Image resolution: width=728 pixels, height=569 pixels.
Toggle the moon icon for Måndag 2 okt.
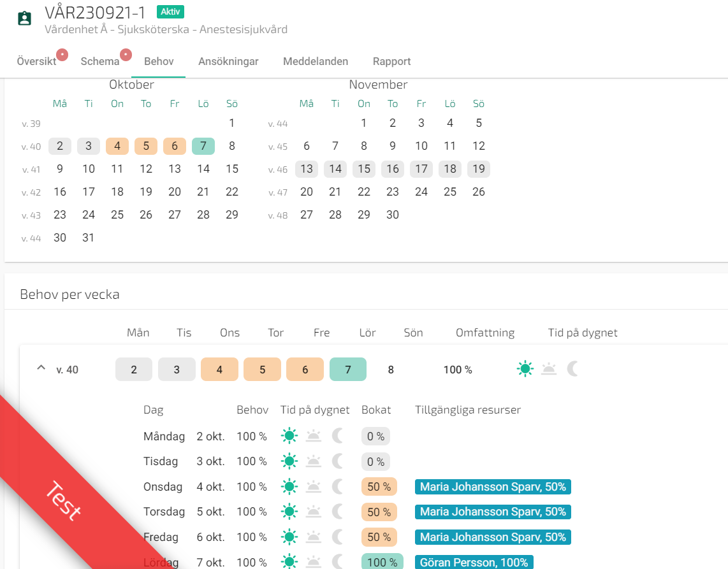pos(337,436)
